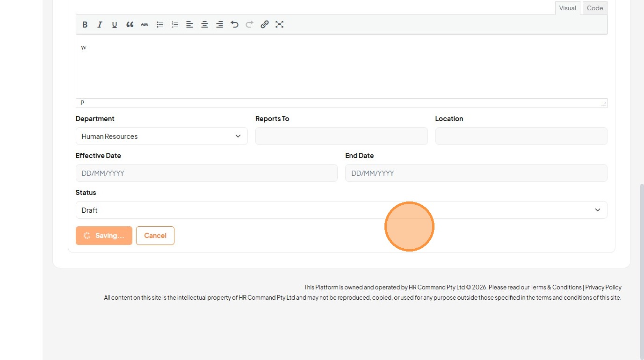Underline the selected text
The width and height of the screenshot is (644, 360).
pos(115,25)
